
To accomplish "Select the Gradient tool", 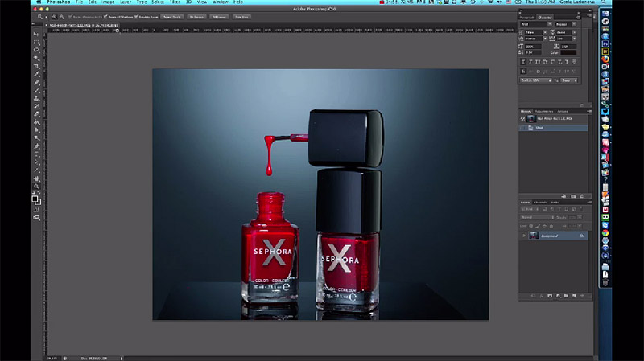I will coord(36,122).
